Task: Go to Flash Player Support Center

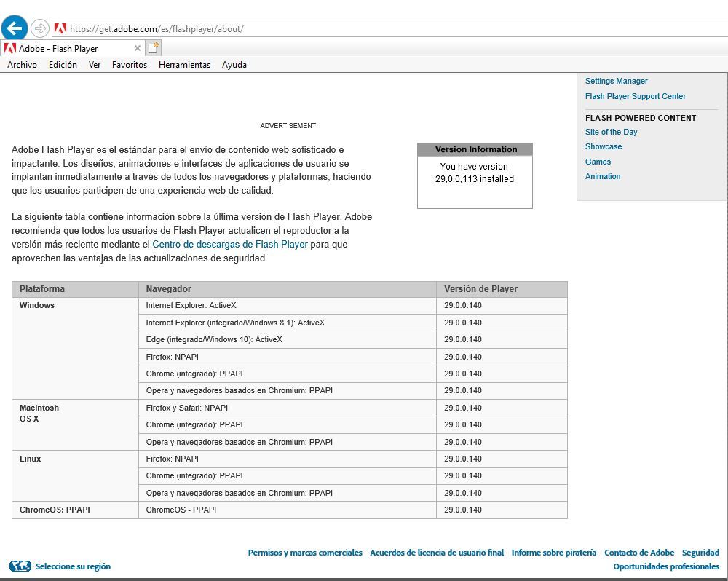Action: point(635,96)
